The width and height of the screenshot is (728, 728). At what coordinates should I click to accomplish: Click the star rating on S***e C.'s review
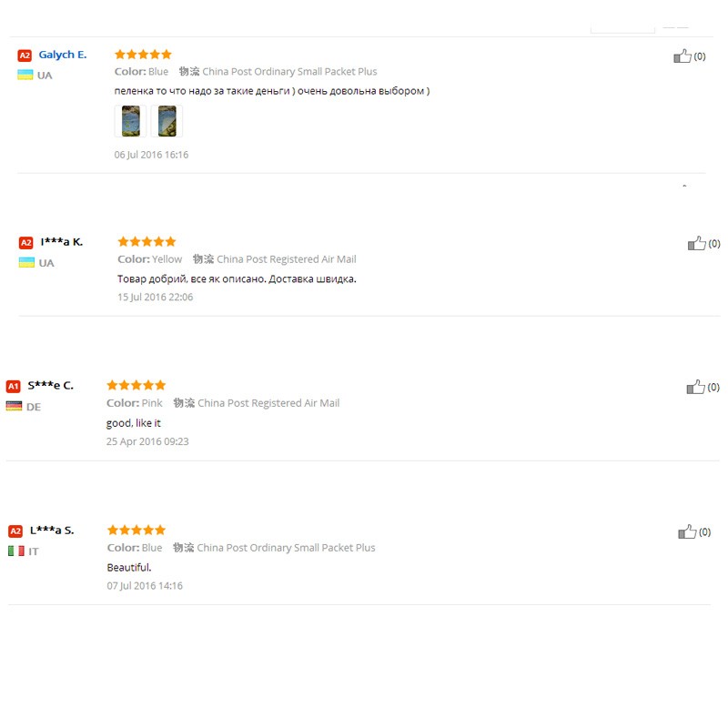click(x=136, y=385)
